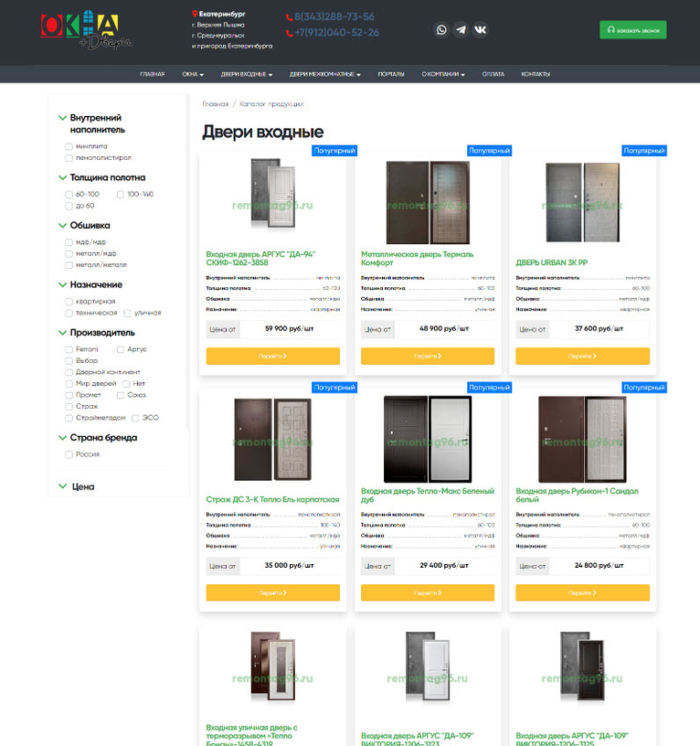
Task: Check the уличная purpose filter
Action: click(127, 313)
